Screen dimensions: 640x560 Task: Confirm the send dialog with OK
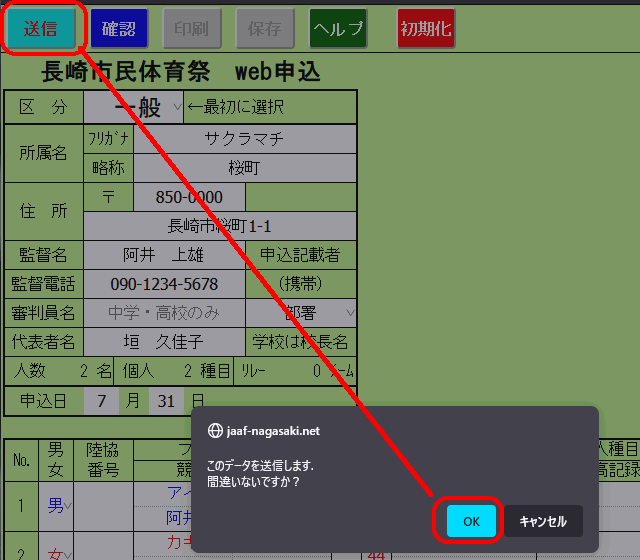point(471,521)
